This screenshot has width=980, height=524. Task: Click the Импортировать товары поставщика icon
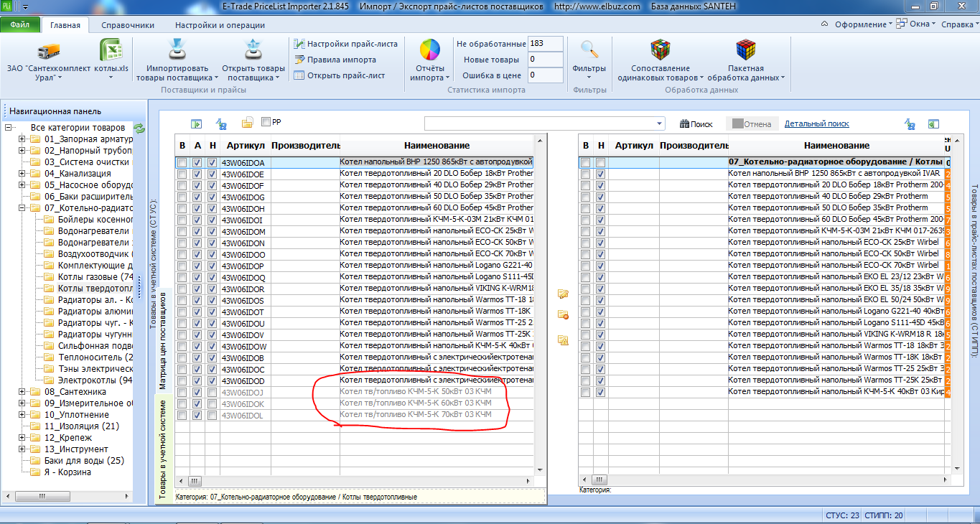click(177, 51)
